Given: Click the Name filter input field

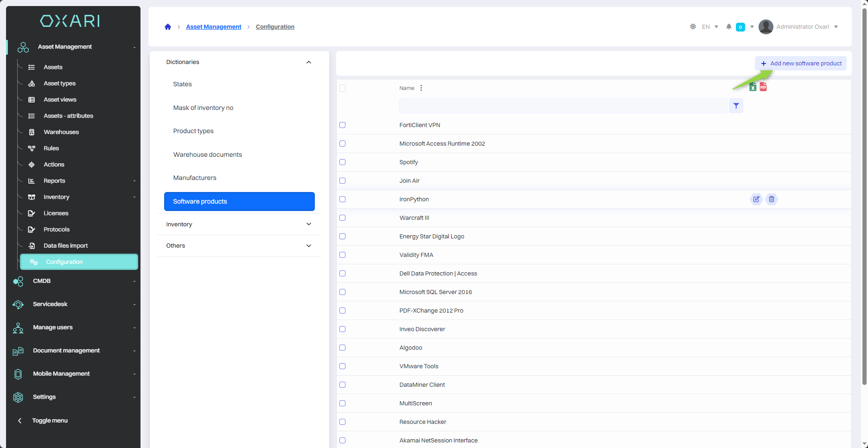Looking at the screenshot, I should tap(562, 106).
